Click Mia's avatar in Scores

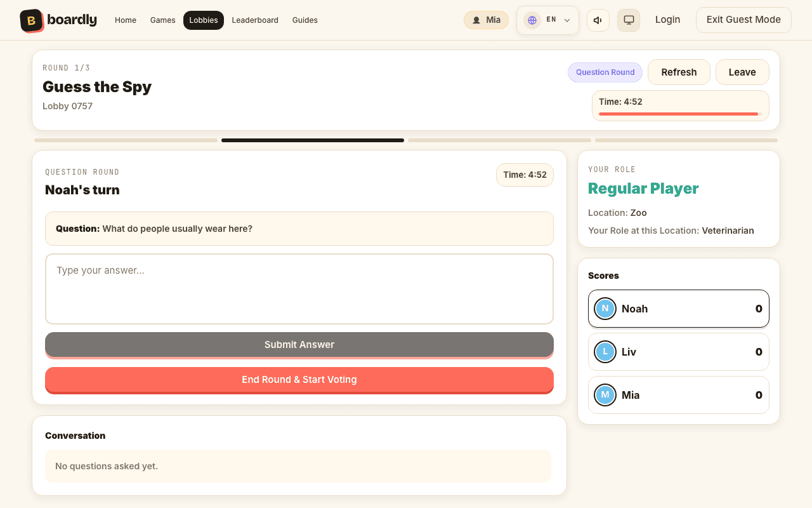[x=605, y=395]
